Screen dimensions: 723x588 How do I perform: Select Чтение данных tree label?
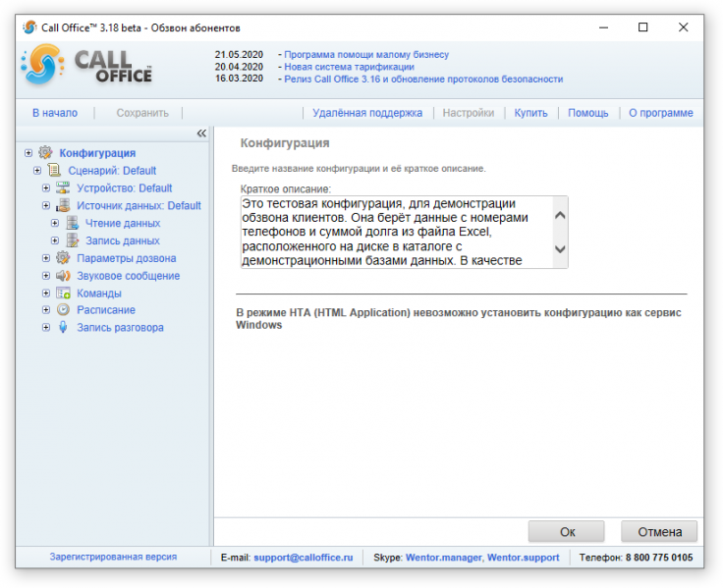pos(123,223)
